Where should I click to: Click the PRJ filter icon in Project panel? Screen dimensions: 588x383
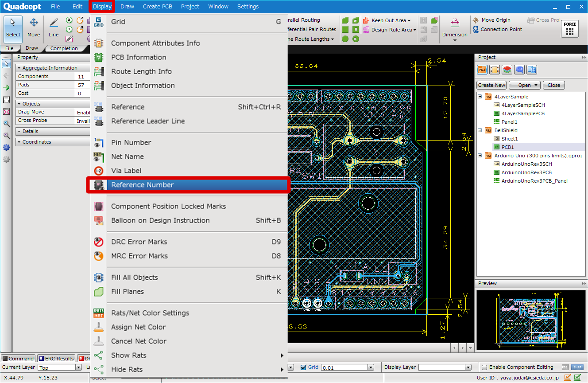482,70
